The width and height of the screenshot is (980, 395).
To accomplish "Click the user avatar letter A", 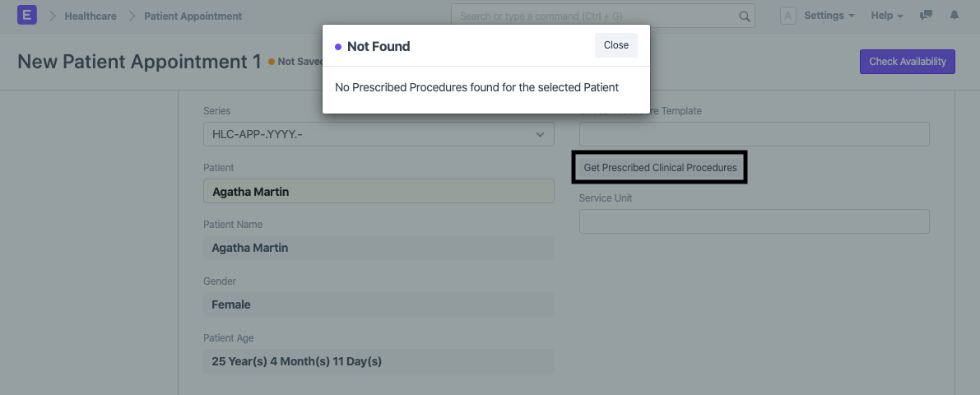I will [x=788, y=16].
